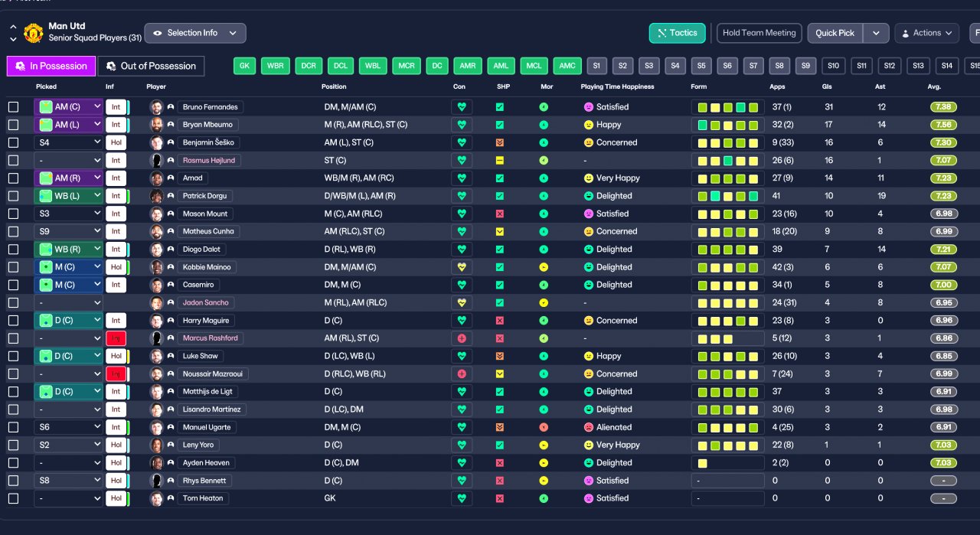980x535 pixels.
Task: Click Bruno Fernandes Satisfied face icon
Action: tap(589, 107)
